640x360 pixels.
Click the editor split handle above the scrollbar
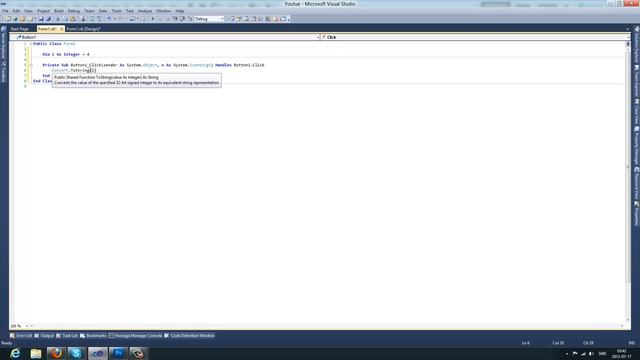(x=628, y=43)
